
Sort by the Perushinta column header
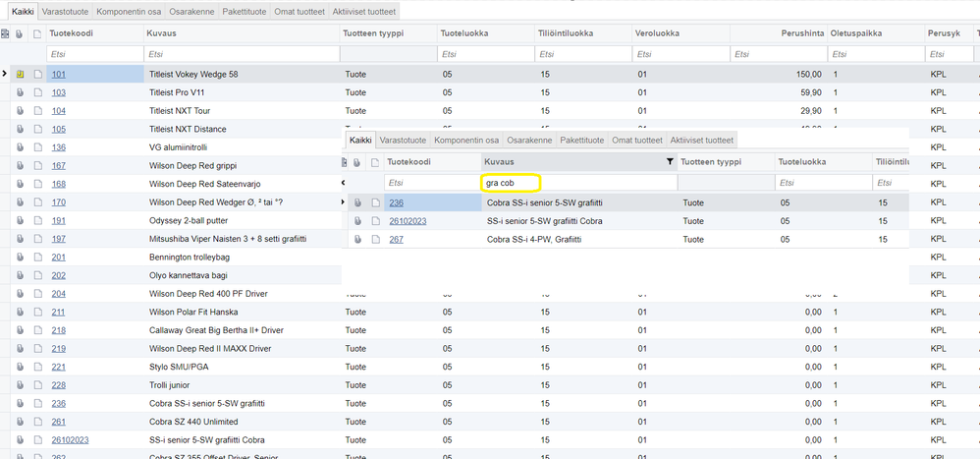pos(801,33)
